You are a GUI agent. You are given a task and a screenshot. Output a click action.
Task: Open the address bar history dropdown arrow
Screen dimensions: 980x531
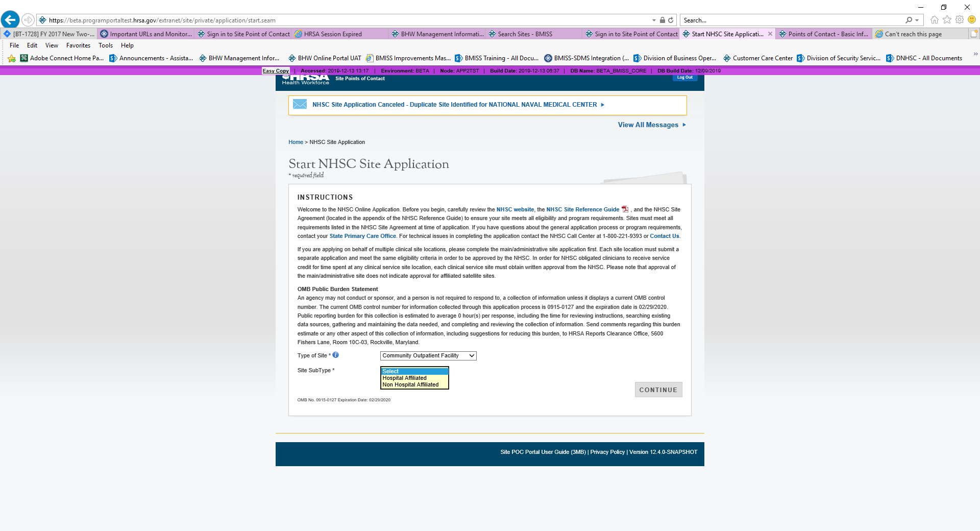point(654,20)
